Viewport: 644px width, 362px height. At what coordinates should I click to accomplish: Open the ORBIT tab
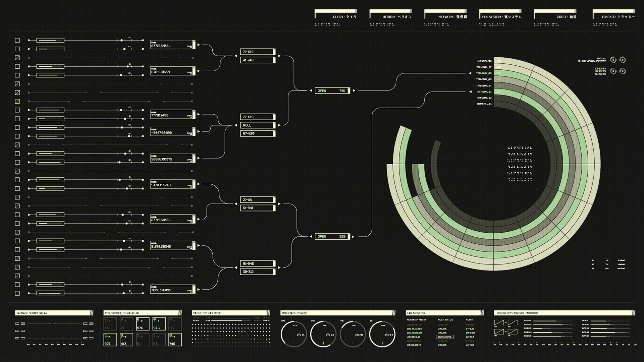[555, 15]
